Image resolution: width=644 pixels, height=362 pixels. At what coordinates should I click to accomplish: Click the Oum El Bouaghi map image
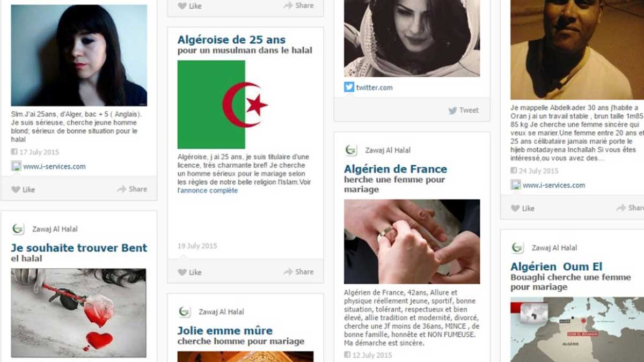[577, 329]
